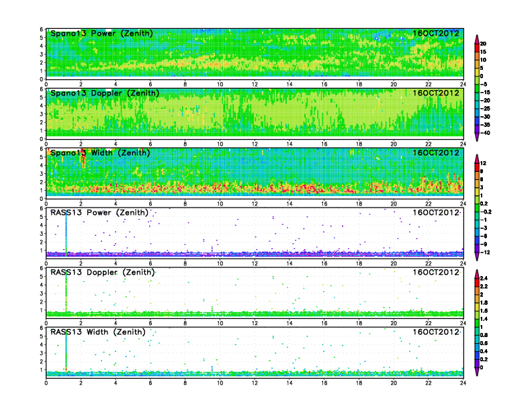Image resolution: width=532 pixels, height=411 pixels.
Task: Select the 16OCT2012 date in Spano13 Power panel
Action: tap(436, 34)
